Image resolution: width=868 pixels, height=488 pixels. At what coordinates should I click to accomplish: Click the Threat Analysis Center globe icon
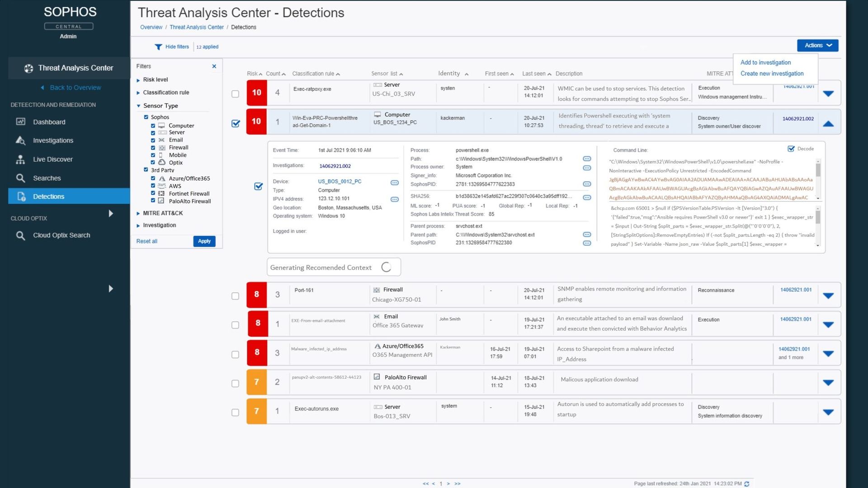[x=29, y=68]
